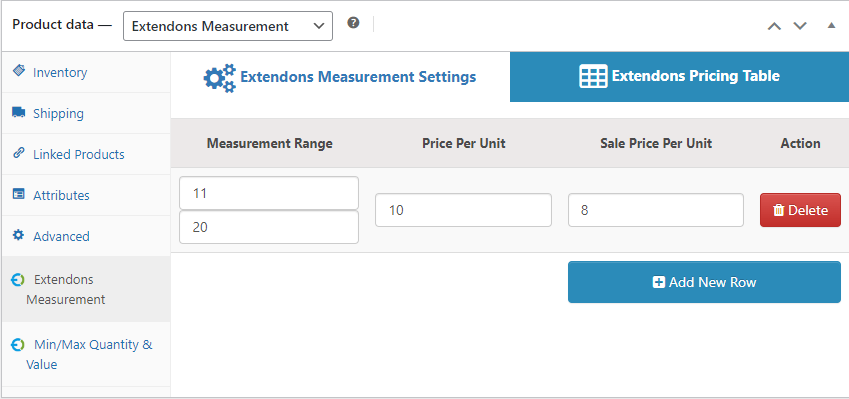Click the Linked Products chain icon

click(x=18, y=153)
